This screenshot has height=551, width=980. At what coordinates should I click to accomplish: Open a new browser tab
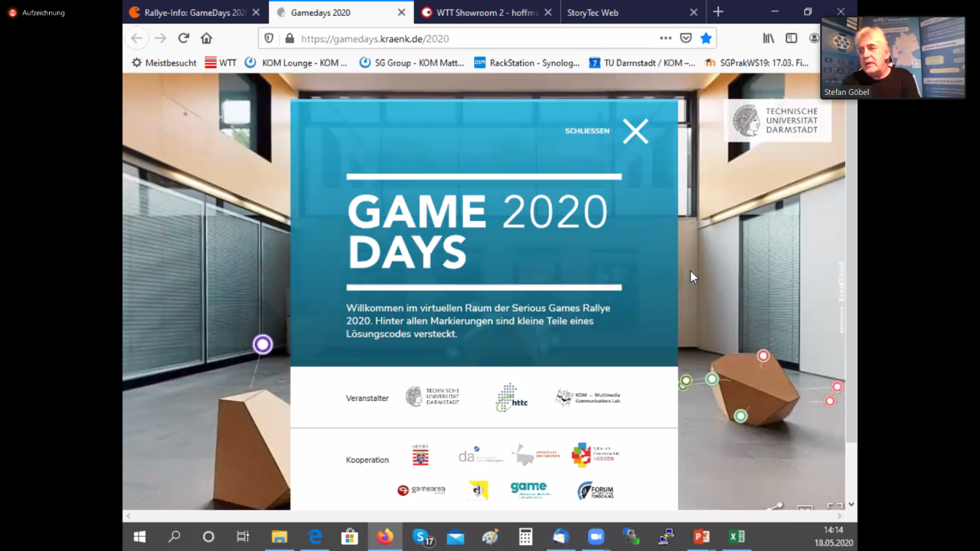point(718,12)
